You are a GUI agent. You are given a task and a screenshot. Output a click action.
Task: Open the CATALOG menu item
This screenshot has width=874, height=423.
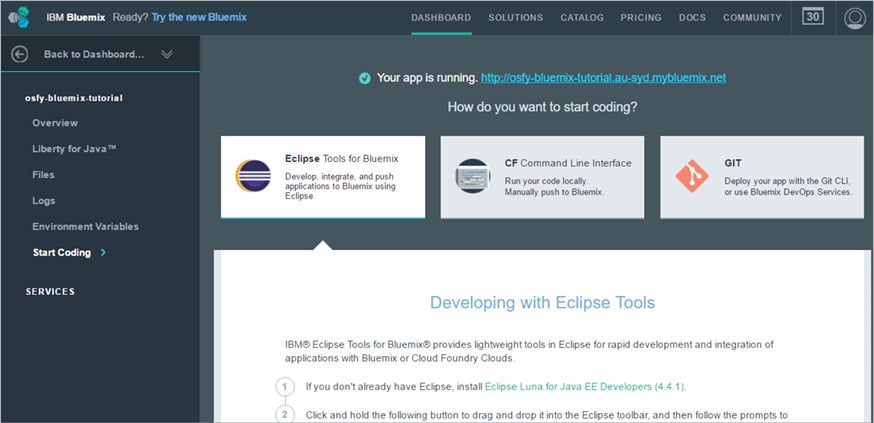(x=582, y=17)
